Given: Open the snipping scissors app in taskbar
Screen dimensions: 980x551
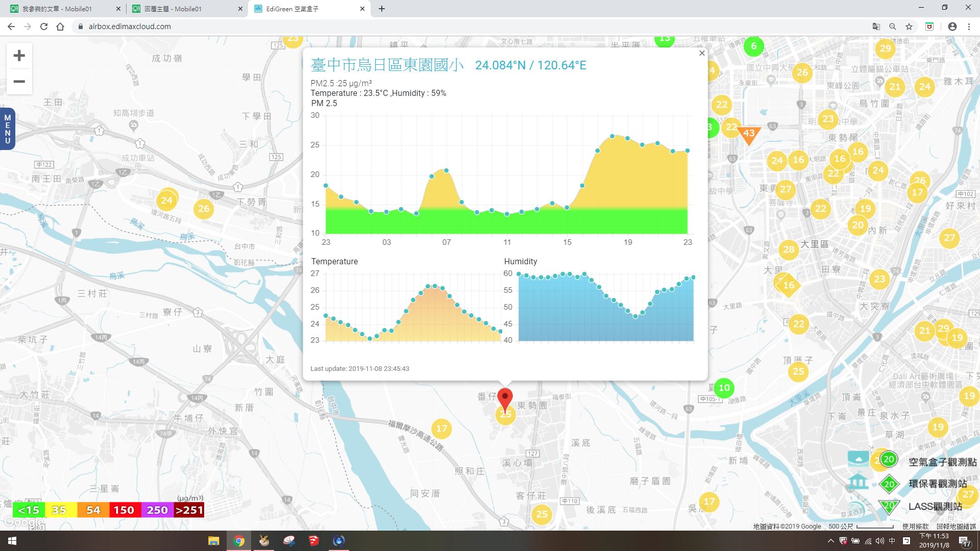Looking at the screenshot, I should tap(289, 541).
